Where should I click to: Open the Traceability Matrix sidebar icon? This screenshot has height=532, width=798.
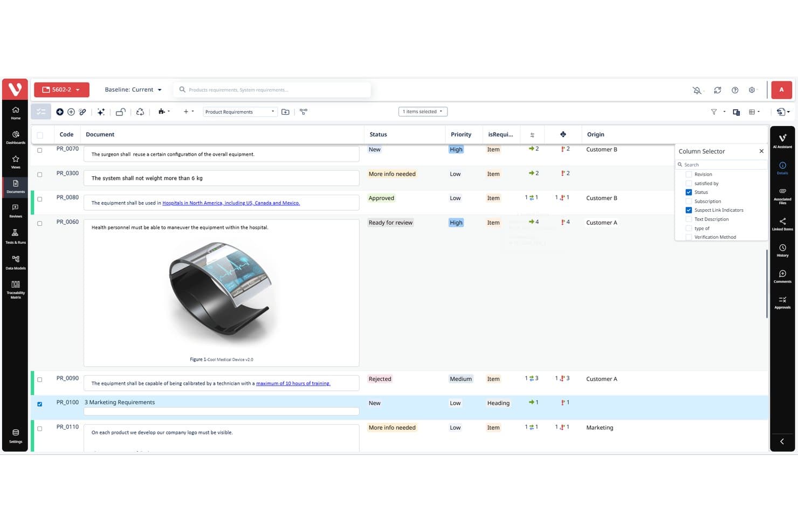[15, 288]
